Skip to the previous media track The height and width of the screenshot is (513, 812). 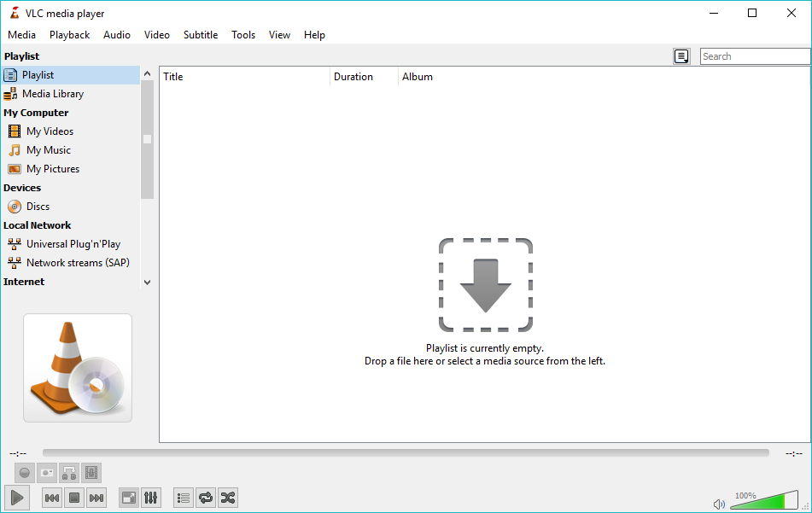pos(52,498)
